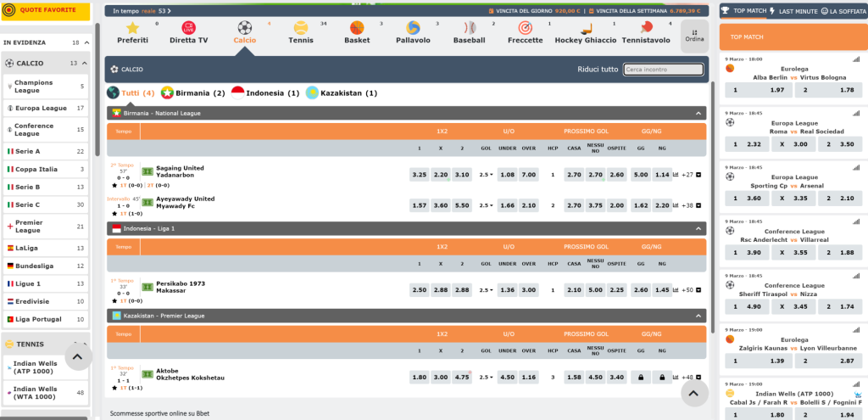Open statistics chart for Persikabo 1973 row
The height and width of the screenshot is (420, 868).
pos(676,290)
